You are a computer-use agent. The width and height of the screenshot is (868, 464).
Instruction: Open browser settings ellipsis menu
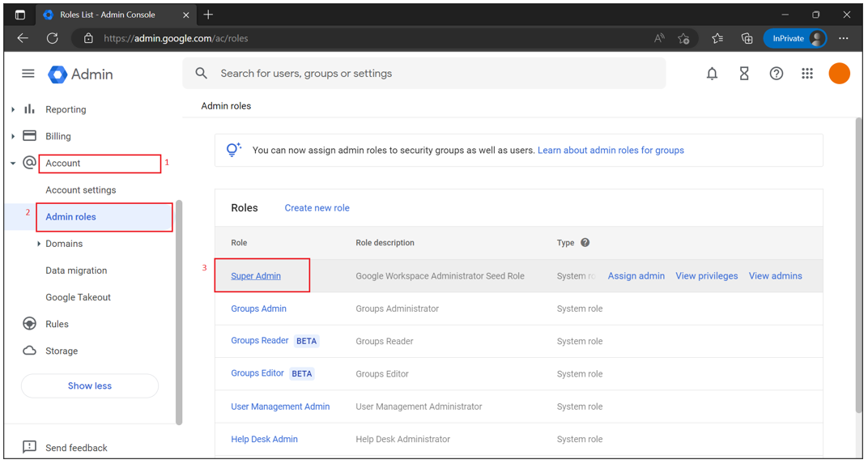pyautogui.click(x=843, y=38)
